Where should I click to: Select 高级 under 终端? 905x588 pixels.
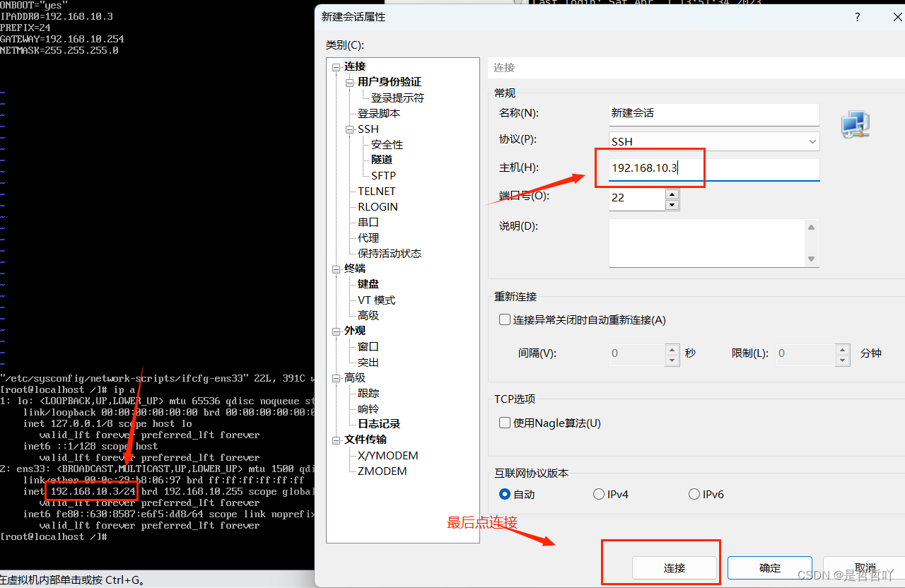click(x=368, y=315)
